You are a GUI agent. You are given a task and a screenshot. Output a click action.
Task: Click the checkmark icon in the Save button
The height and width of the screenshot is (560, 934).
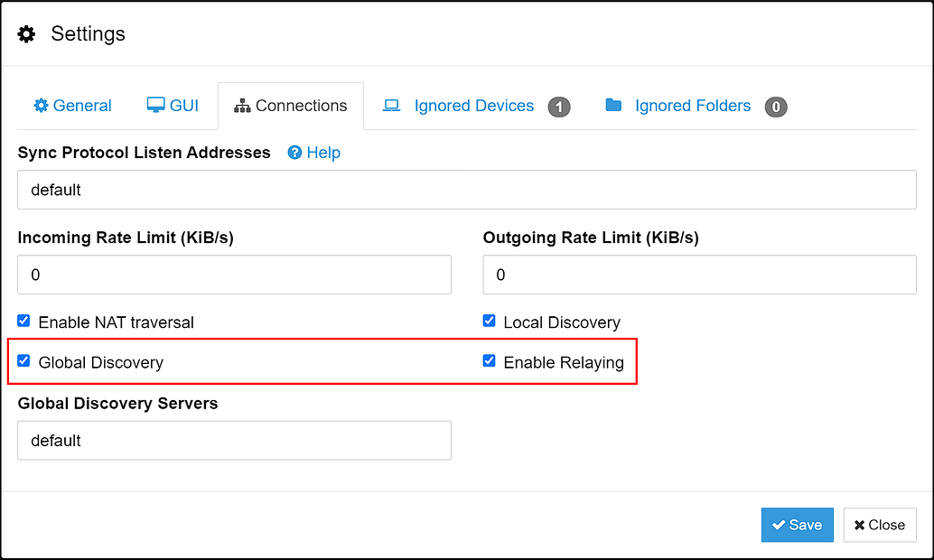coord(779,525)
